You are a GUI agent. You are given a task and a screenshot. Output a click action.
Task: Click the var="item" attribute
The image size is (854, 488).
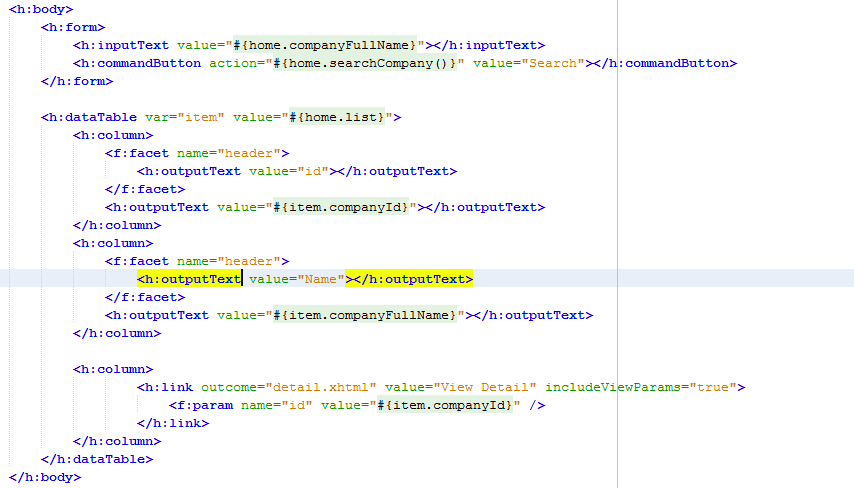[185, 117]
